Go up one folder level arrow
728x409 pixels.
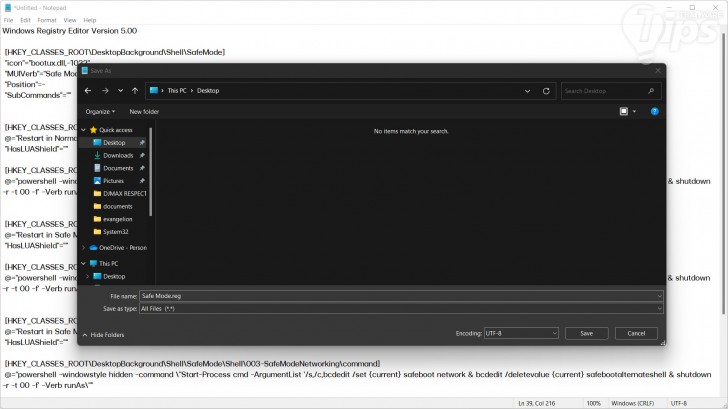tap(135, 91)
